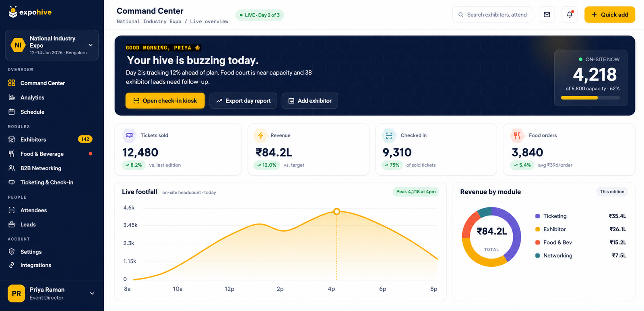
Task: Open the notifications bell
Action: (x=570, y=15)
